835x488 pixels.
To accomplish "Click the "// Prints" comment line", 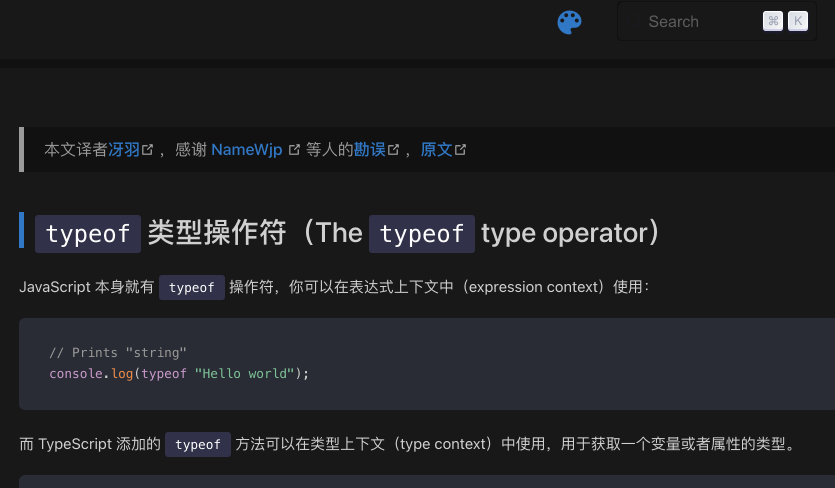I will [118, 353].
